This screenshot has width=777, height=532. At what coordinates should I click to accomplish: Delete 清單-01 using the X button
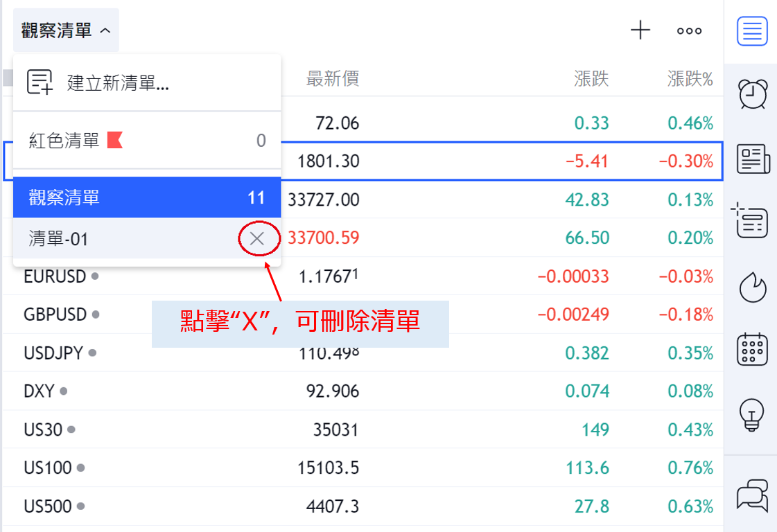coord(257,238)
